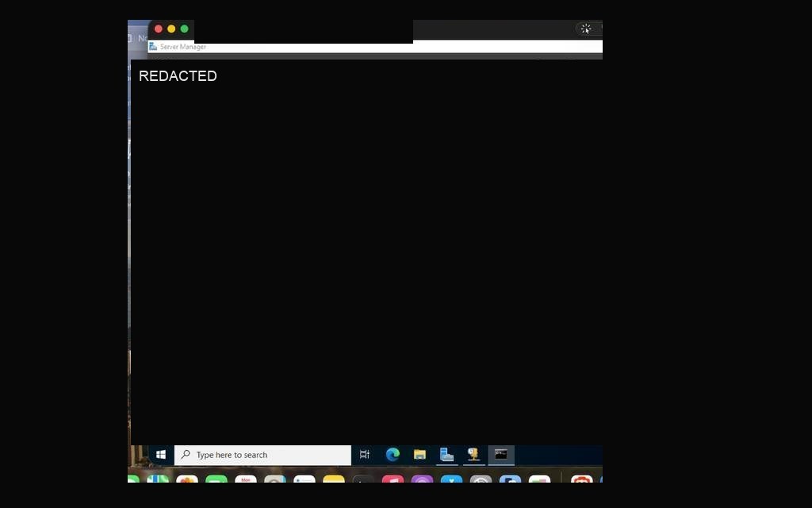Launch Microsoft Edge from the taskbar

click(x=393, y=455)
